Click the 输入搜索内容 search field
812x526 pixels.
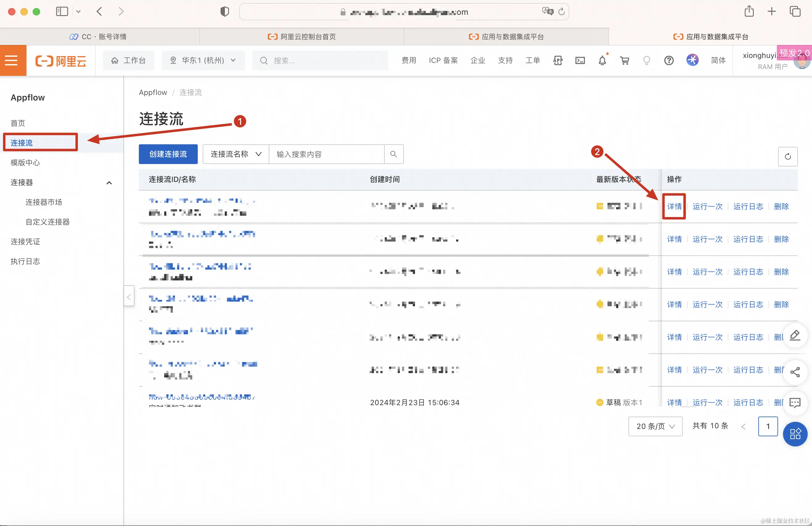tap(326, 154)
